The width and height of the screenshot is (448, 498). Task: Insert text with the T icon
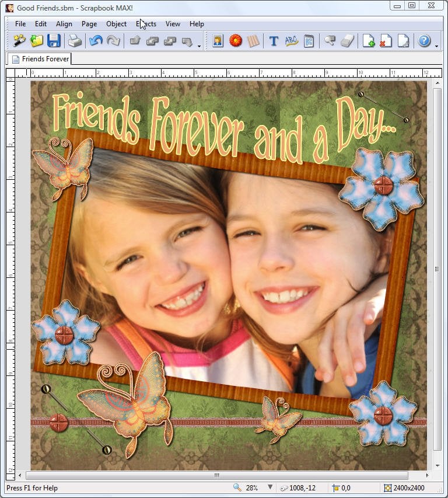coord(274,41)
